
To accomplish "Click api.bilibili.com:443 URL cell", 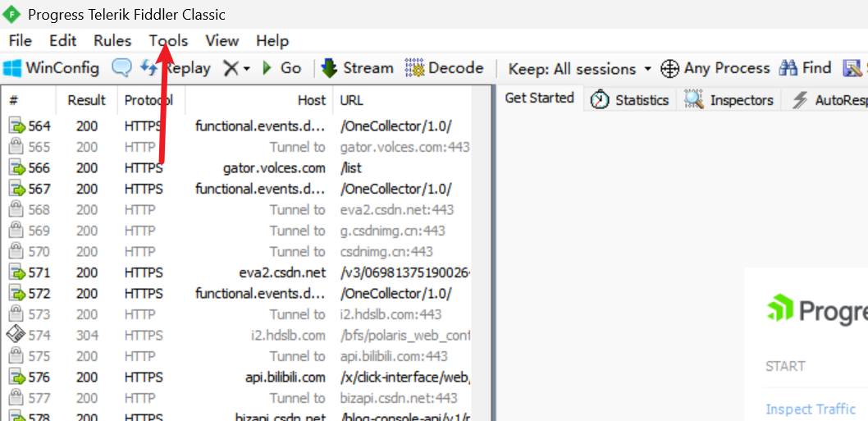I will (394, 356).
